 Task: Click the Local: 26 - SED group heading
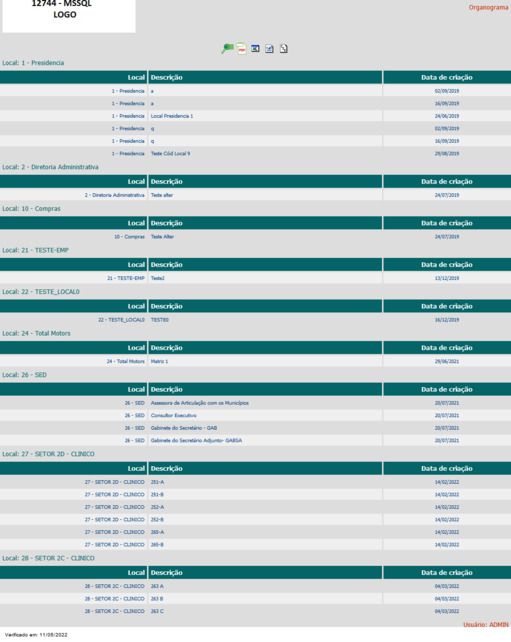tap(25, 375)
